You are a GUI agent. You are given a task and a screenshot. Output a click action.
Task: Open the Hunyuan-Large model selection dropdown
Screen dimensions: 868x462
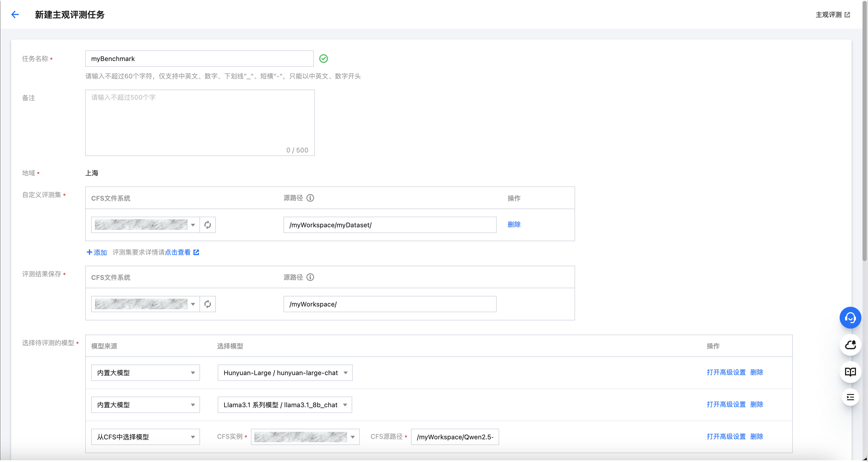[285, 373]
